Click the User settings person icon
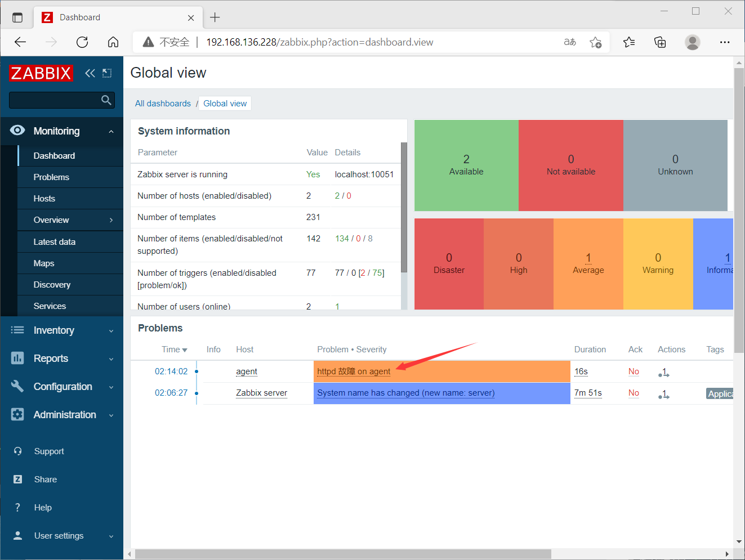This screenshot has width=745, height=560. pyautogui.click(x=18, y=536)
